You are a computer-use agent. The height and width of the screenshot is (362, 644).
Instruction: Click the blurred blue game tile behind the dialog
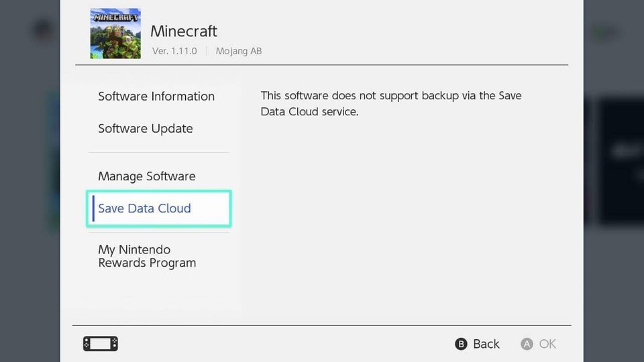click(x=52, y=161)
